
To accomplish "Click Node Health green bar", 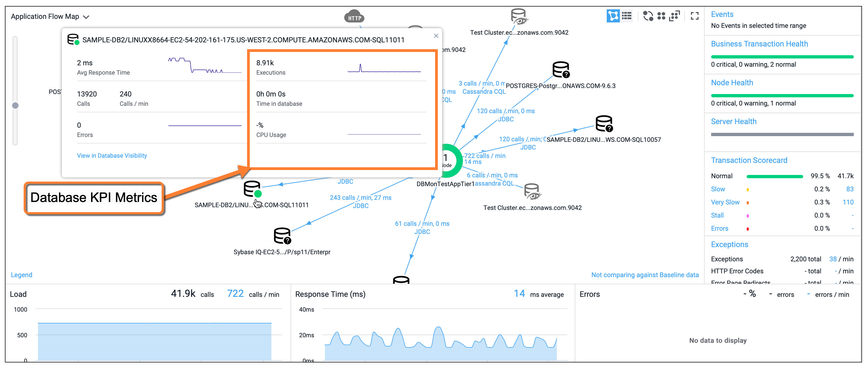I will (782, 95).
